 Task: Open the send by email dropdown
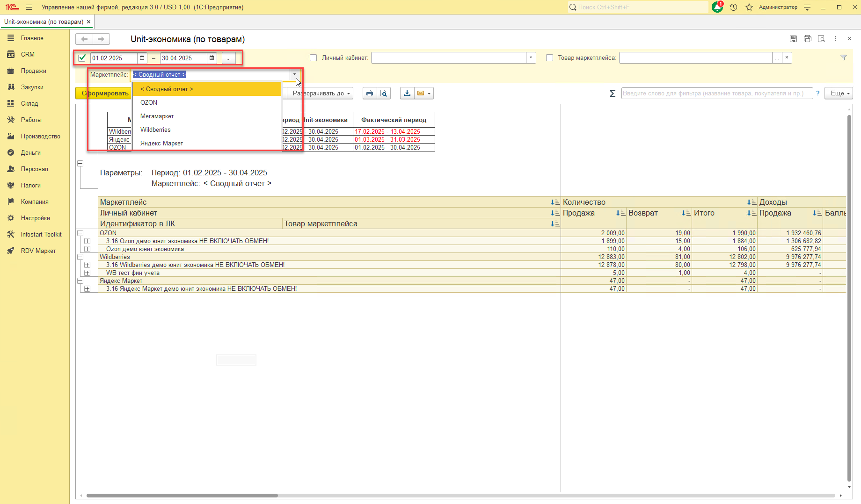tap(423, 93)
